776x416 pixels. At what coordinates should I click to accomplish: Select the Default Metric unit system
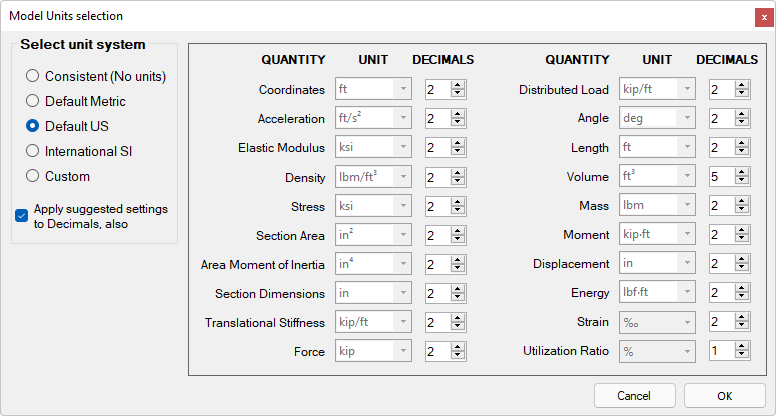[76, 101]
